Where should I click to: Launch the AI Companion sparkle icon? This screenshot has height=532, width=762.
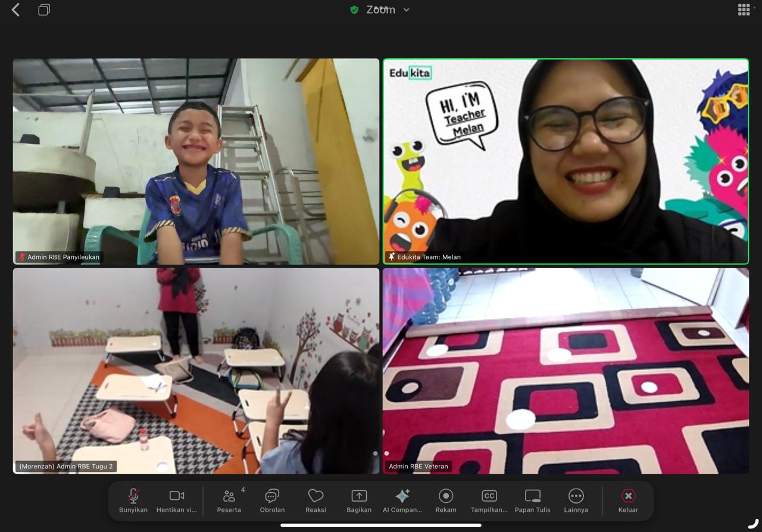[402, 500]
